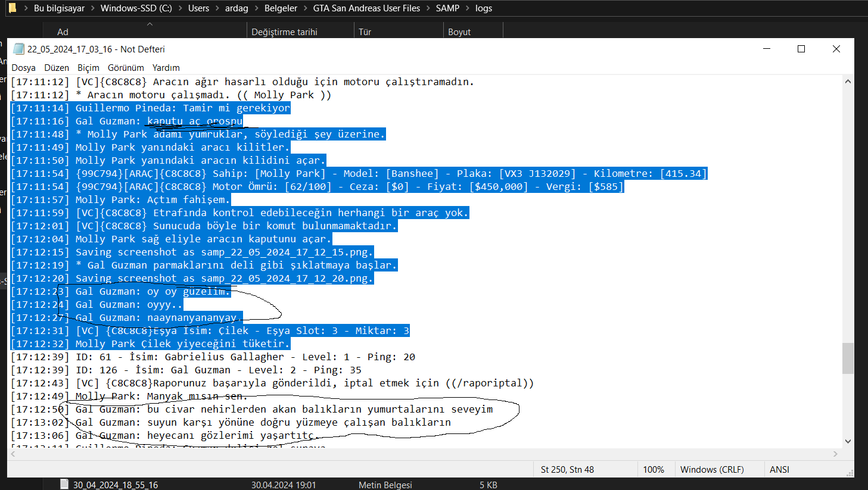Click the Notepad horizontal scrollbar track

pos(424,454)
